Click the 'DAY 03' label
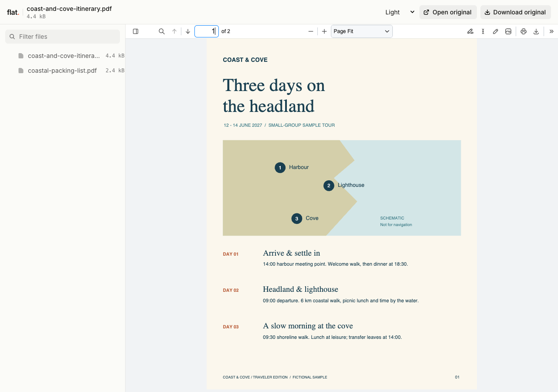 point(231,327)
